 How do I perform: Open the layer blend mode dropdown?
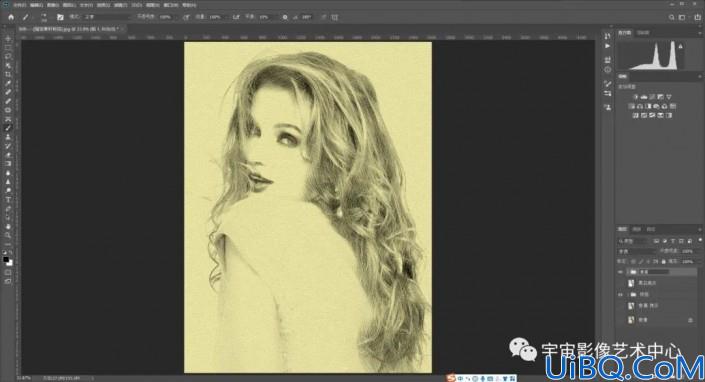tap(637, 251)
